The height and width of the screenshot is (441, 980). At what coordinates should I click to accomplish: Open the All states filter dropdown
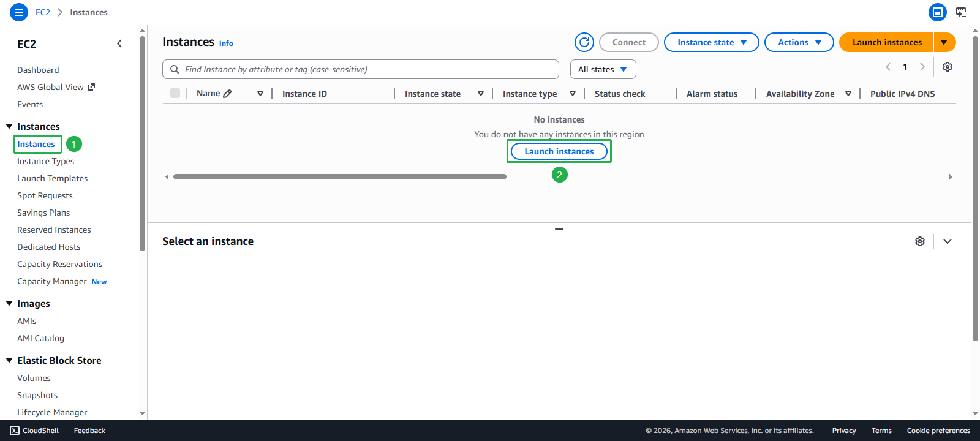603,69
